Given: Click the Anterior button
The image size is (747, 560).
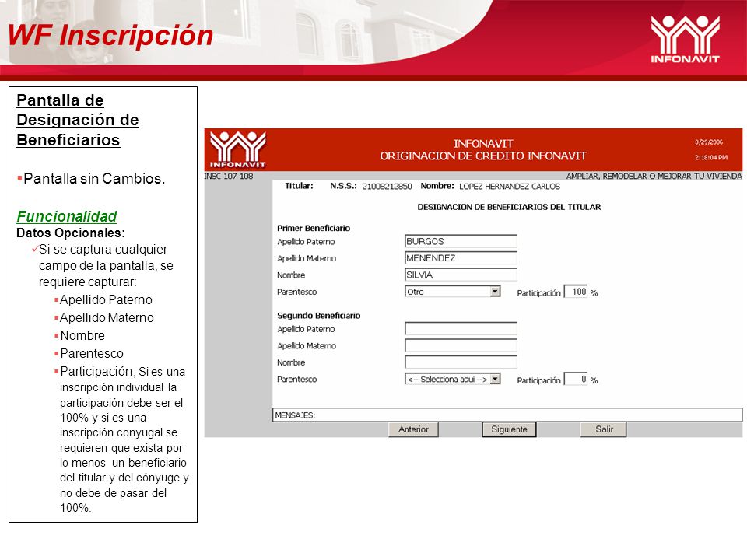Looking at the screenshot, I should [413, 429].
